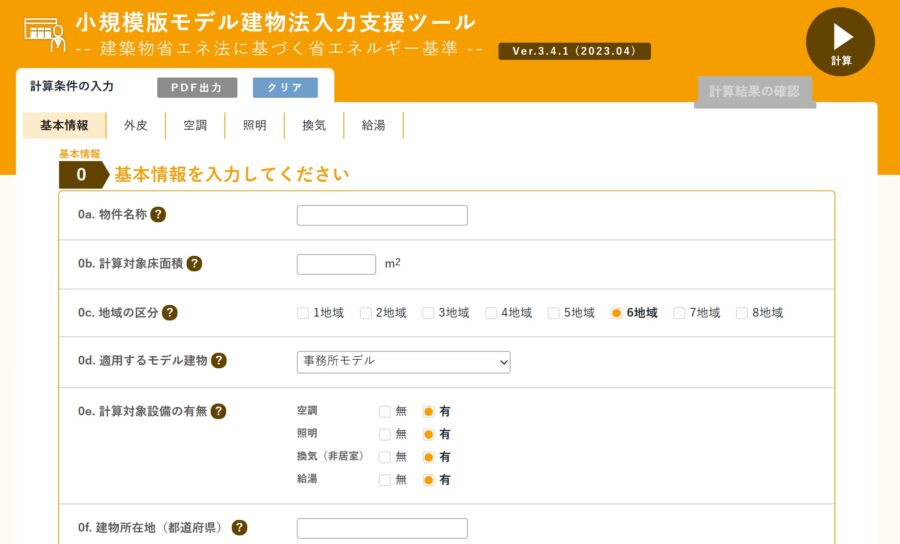Open the 事務所モデル building model dropdown
The height and width of the screenshot is (544, 900).
point(404,362)
